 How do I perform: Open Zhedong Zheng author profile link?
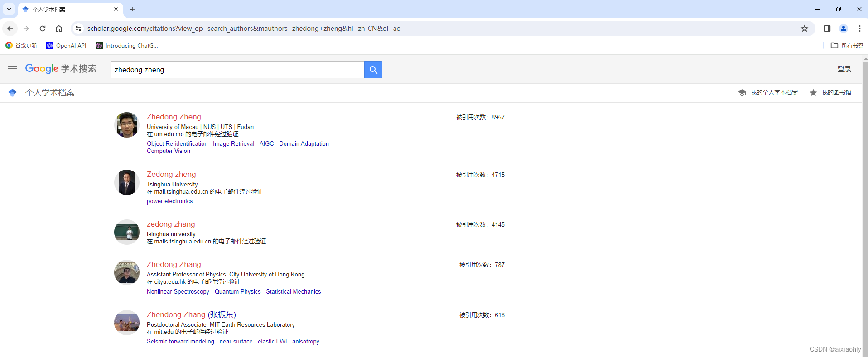pos(174,117)
